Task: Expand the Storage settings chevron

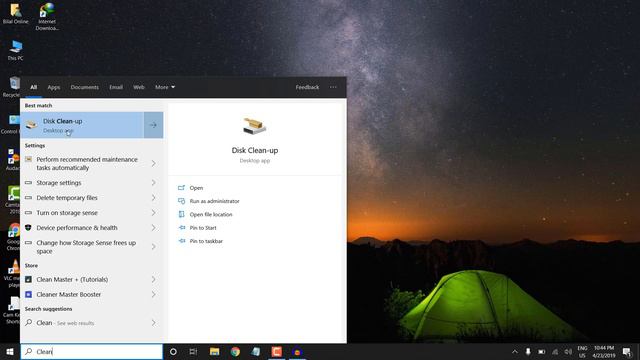Action: point(153,182)
